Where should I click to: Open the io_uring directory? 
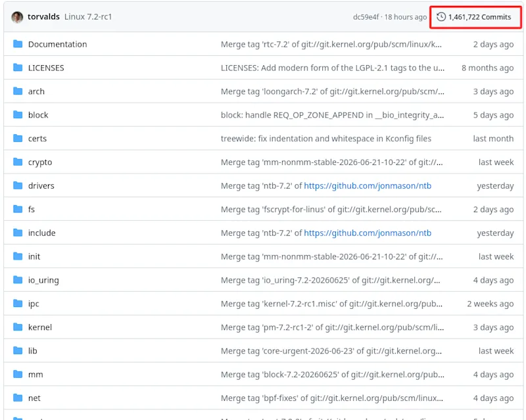point(43,280)
